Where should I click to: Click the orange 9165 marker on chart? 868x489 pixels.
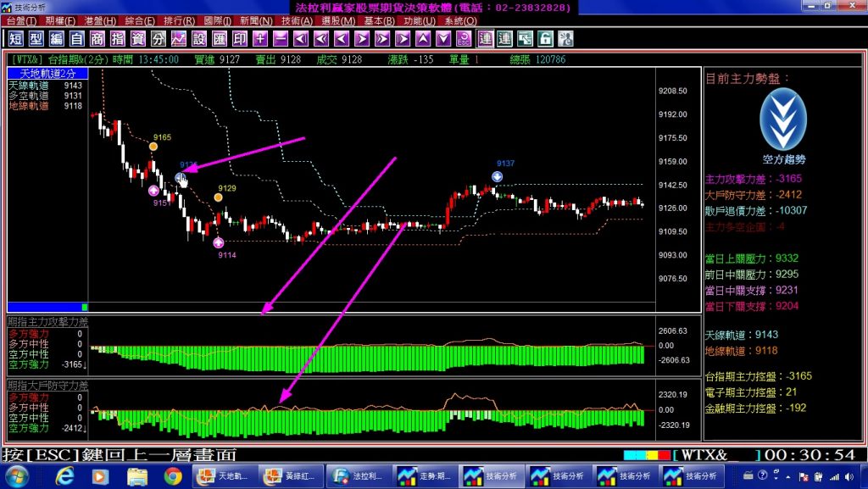point(153,147)
